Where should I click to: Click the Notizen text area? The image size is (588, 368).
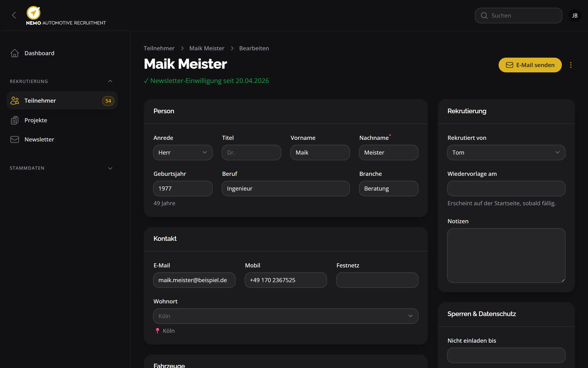(506, 256)
